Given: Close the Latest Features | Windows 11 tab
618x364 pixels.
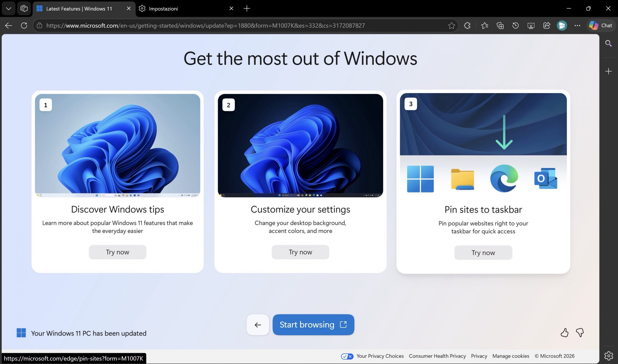Looking at the screenshot, I should [x=129, y=9].
